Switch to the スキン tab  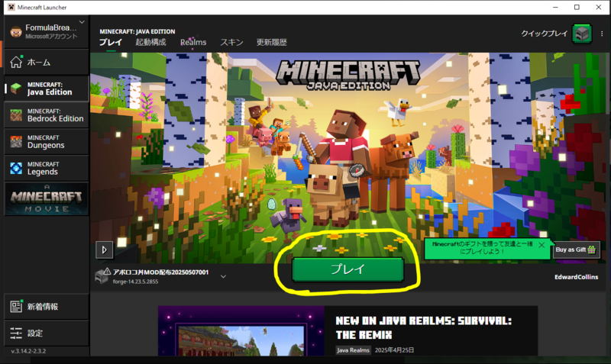coord(231,43)
